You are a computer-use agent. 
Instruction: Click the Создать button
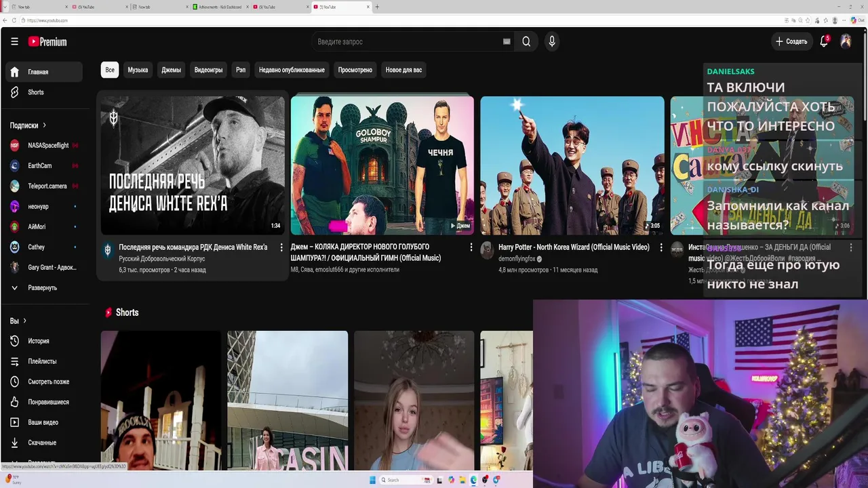[x=791, y=41]
